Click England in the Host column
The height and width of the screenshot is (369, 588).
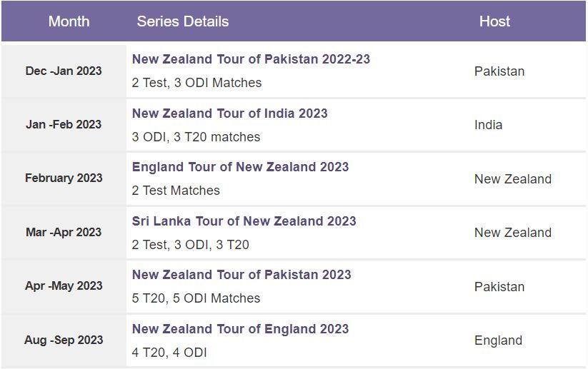point(499,340)
